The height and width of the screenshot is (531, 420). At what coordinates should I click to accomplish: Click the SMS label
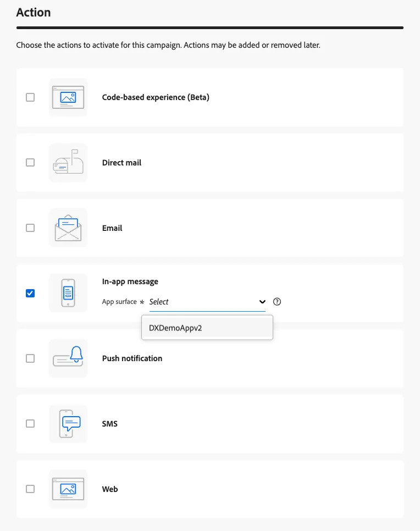click(110, 424)
